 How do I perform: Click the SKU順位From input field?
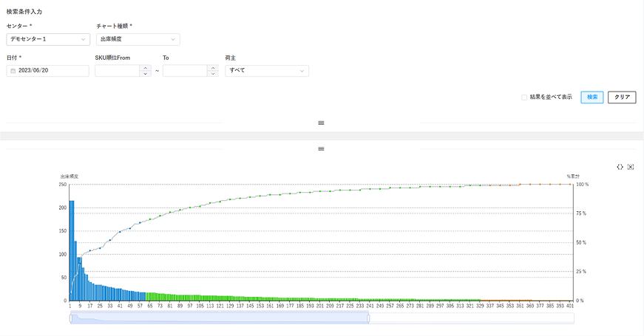pos(117,71)
